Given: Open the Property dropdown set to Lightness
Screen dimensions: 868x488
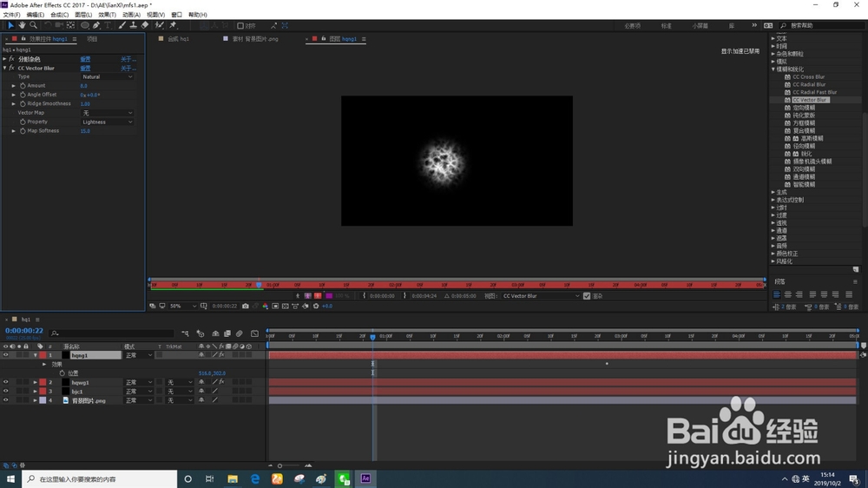Looking at the screenshot, I should 108,122.
